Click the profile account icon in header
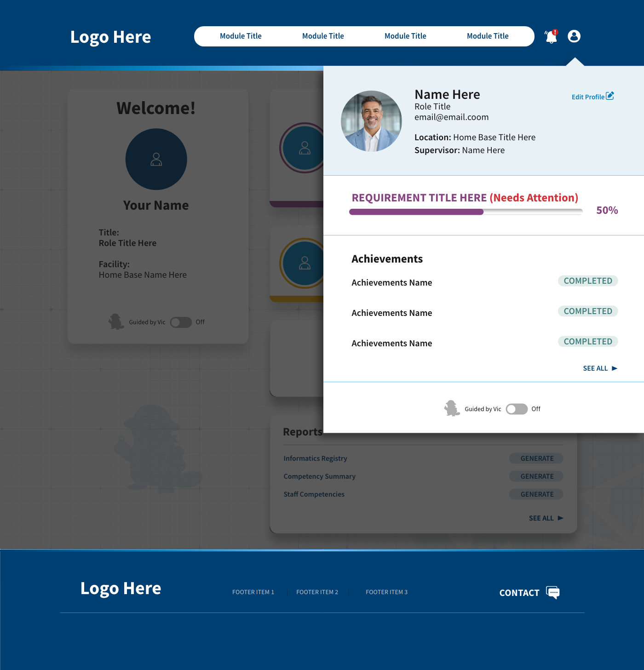Viewport: 644px width, 670px height. [574, 36]
